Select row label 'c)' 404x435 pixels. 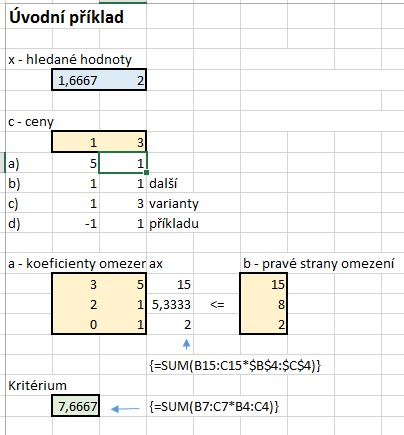click(13, 204)
